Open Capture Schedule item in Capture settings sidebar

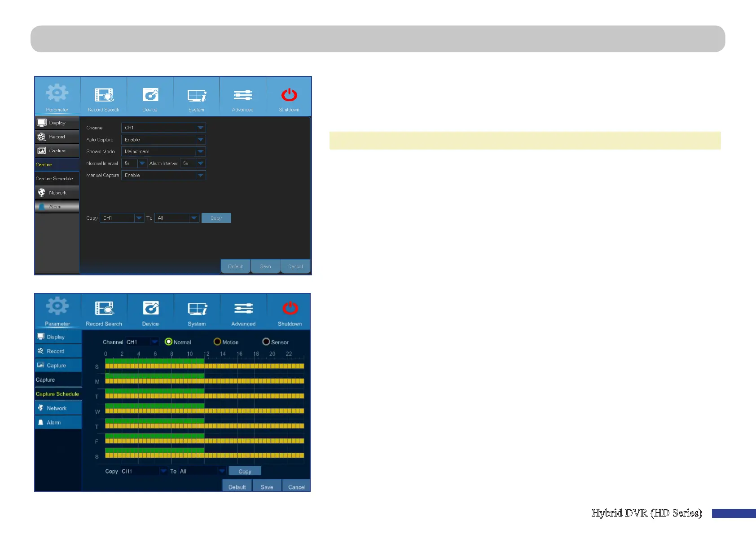[57, 178]
